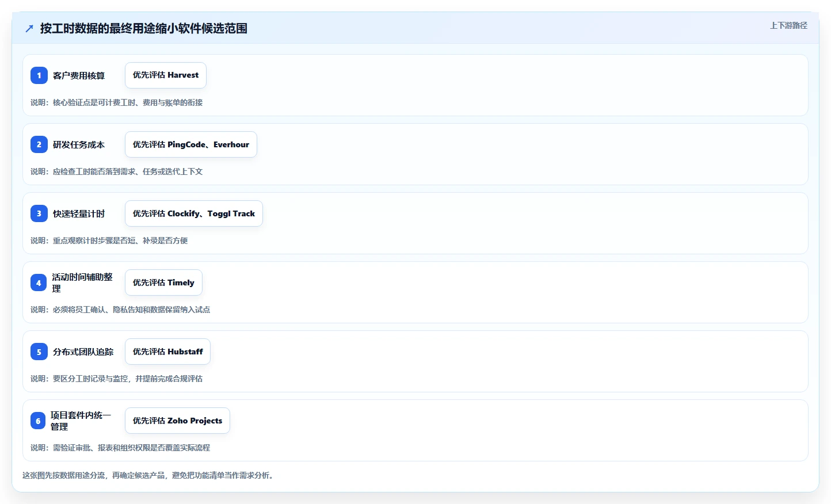831x504 pixels.
Task: Click the 分布式团队追踪 heading
Action: click(x=83, y=352)
